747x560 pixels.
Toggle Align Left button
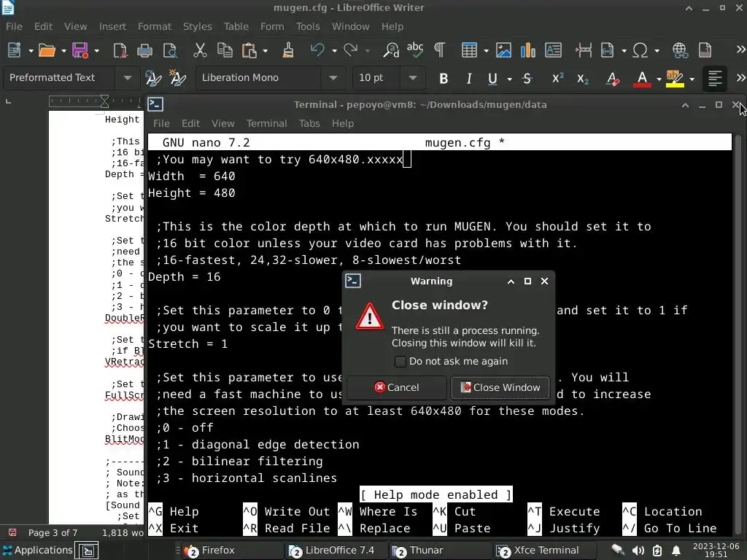coord(715,78)
